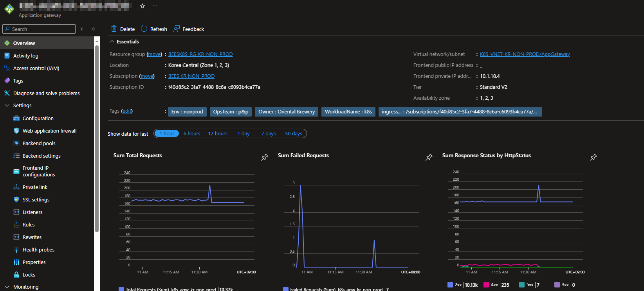
Task: Click the 2xx legend color swatch
Action: point(450,285)
